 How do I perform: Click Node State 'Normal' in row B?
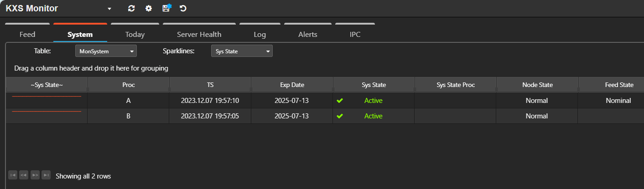tap(537, 116)
